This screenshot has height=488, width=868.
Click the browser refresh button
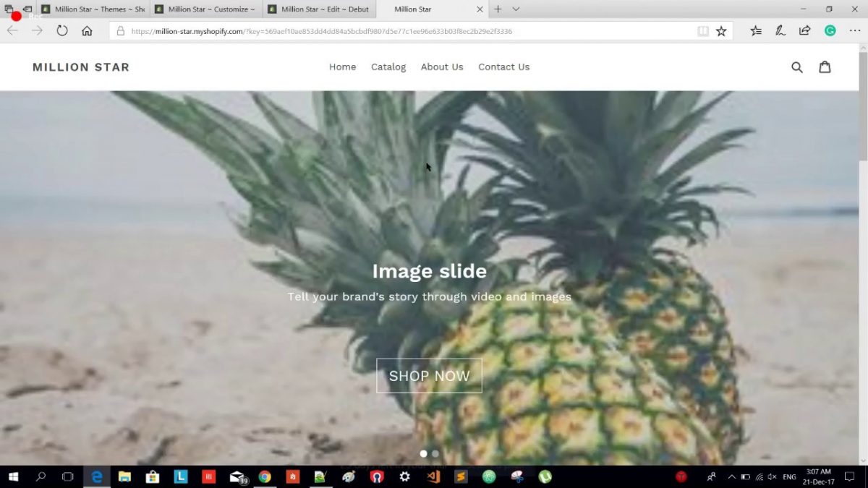point(62,31)
